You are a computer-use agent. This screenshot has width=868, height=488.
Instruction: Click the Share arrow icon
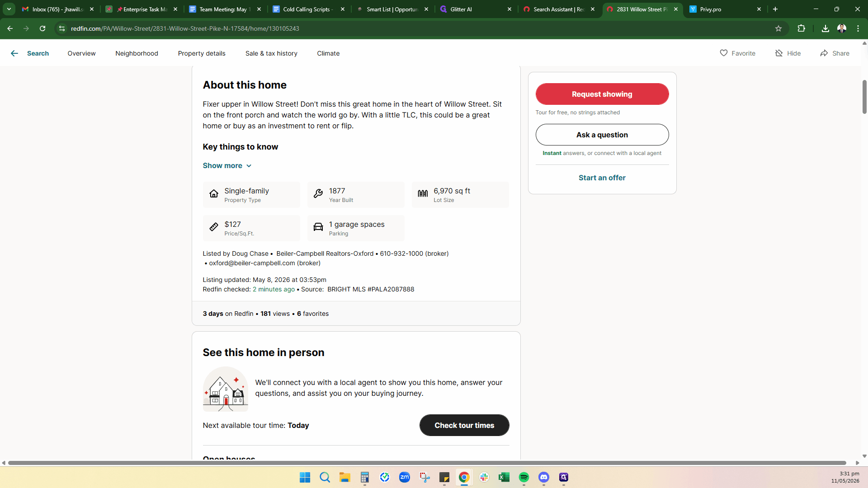pyautogui.click(x=824, y=53)
